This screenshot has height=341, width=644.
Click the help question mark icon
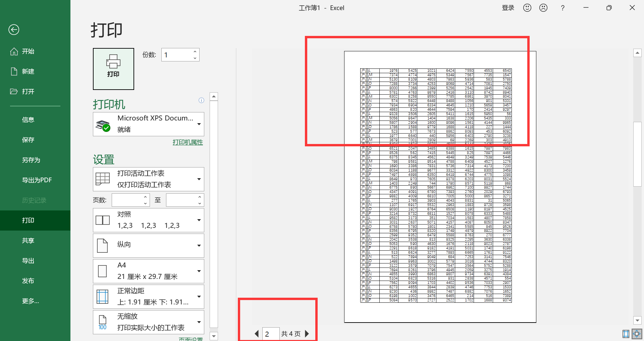click(x=563, y=8)
